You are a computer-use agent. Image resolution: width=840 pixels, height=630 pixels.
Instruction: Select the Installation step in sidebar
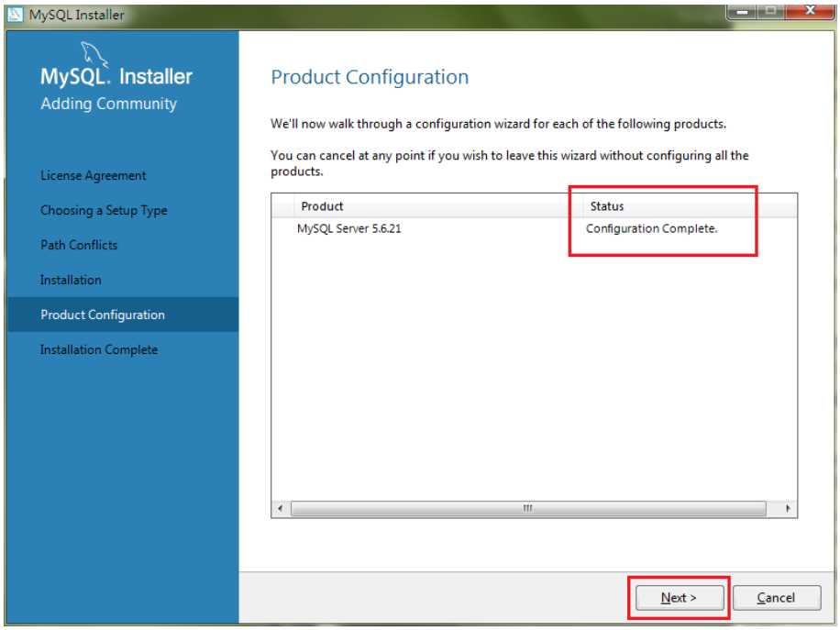click(71, 280)
